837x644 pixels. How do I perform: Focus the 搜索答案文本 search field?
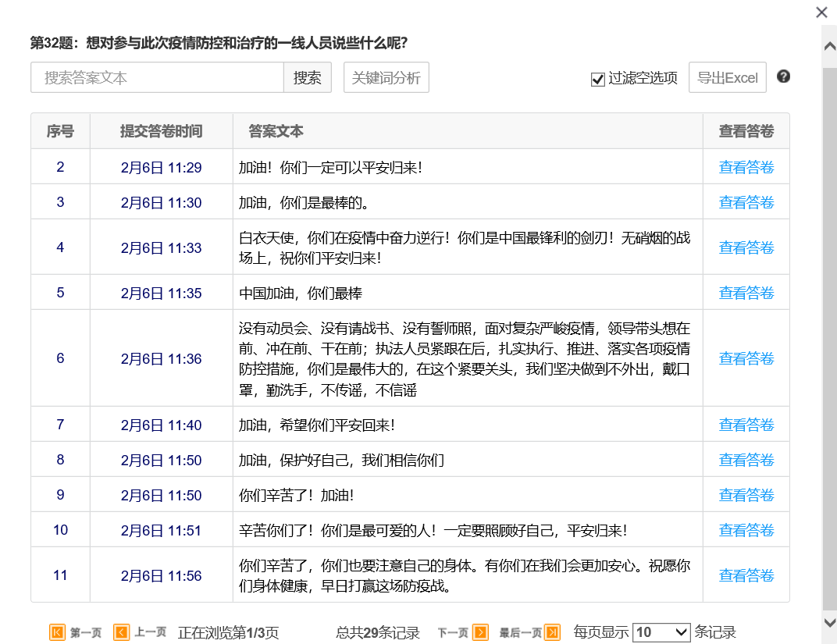tap(157, 78)
